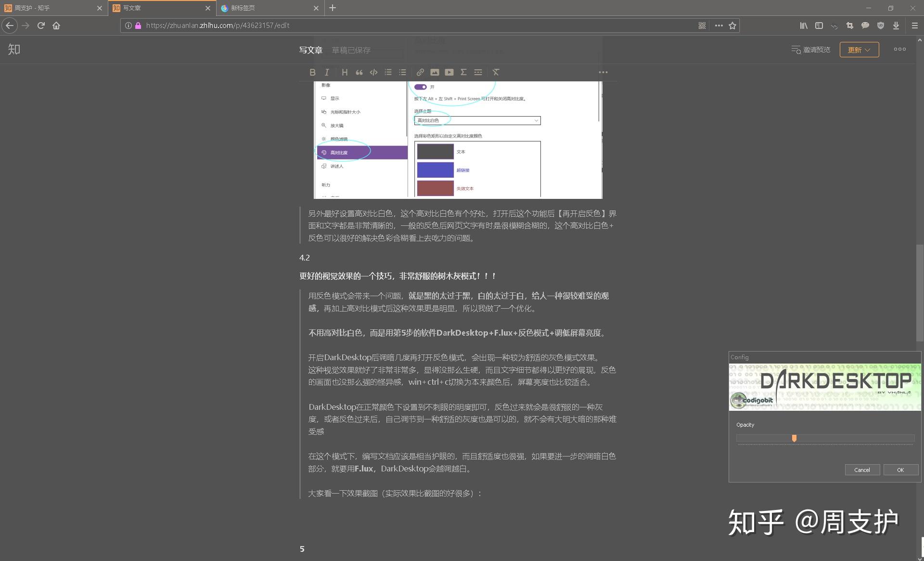Insert a math formula with sigma icon
This screenshot has height=561, width=924.
463,72
